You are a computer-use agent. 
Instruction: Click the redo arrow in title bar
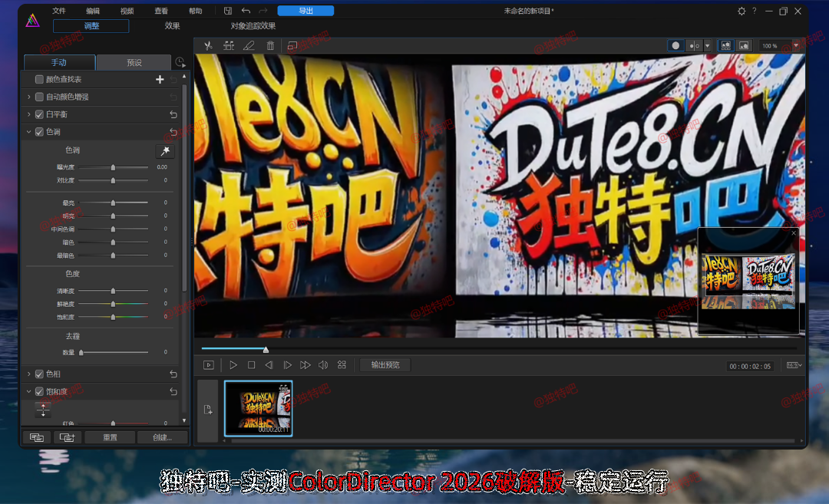tap(263, 11)
